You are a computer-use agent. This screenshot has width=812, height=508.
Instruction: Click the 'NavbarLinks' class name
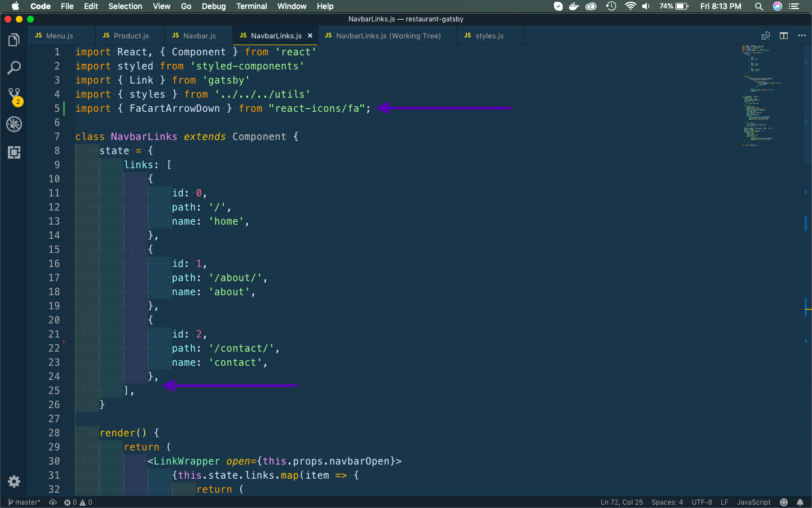[144, 137]
